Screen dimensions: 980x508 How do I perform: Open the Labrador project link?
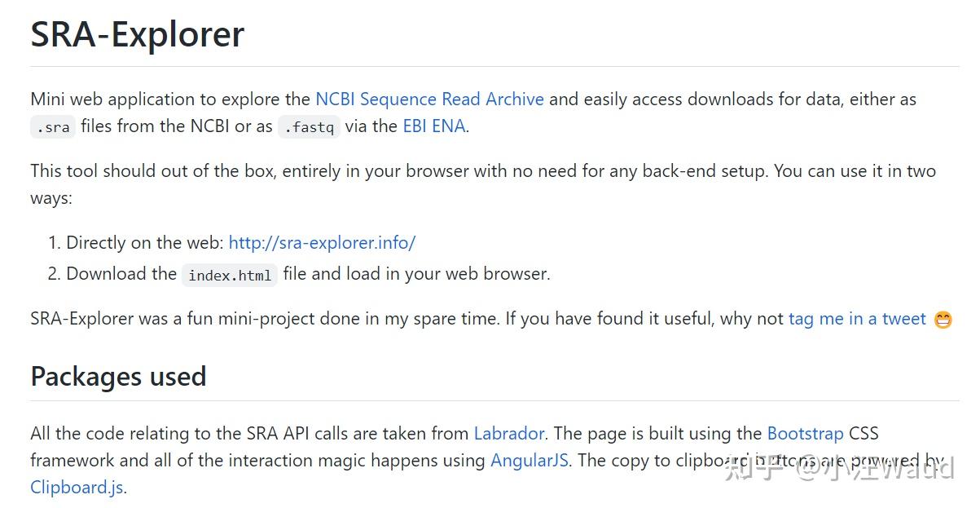click(x=509, y=433)
